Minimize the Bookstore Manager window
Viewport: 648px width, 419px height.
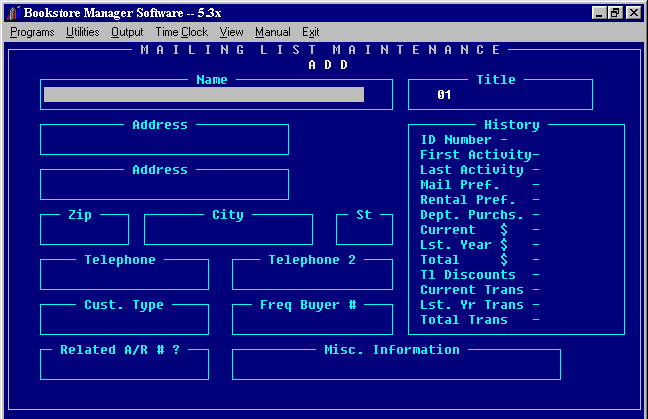[x=599, y=13]
